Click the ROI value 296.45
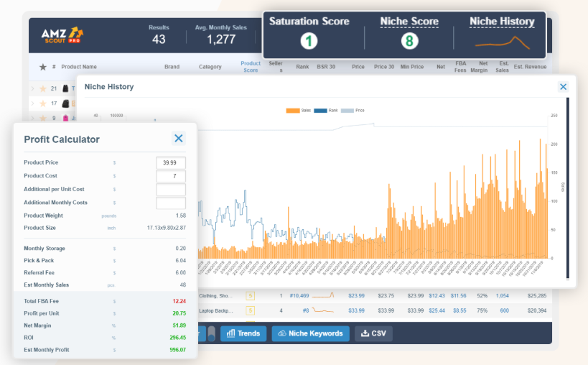The height and width of the screenshot is (365, 588). [177, 338]
